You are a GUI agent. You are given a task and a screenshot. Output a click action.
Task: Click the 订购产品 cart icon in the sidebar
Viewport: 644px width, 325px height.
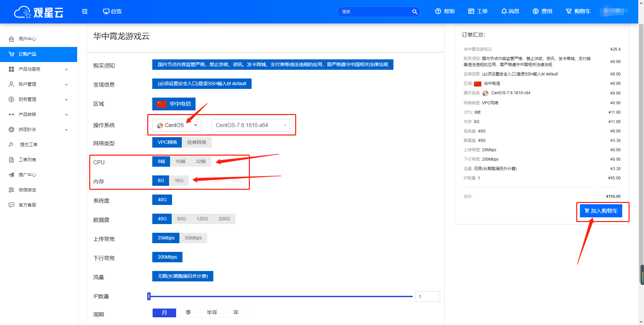tap(11, 54)
